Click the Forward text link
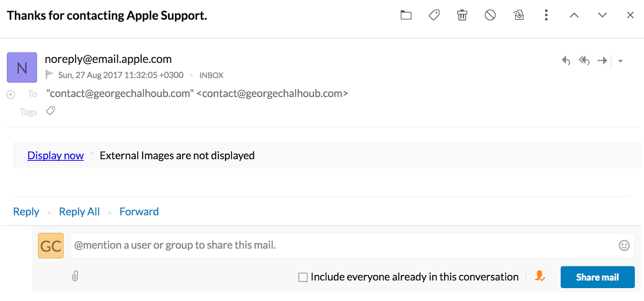This screenshot has height=301, width=644. tap(139, 212)
